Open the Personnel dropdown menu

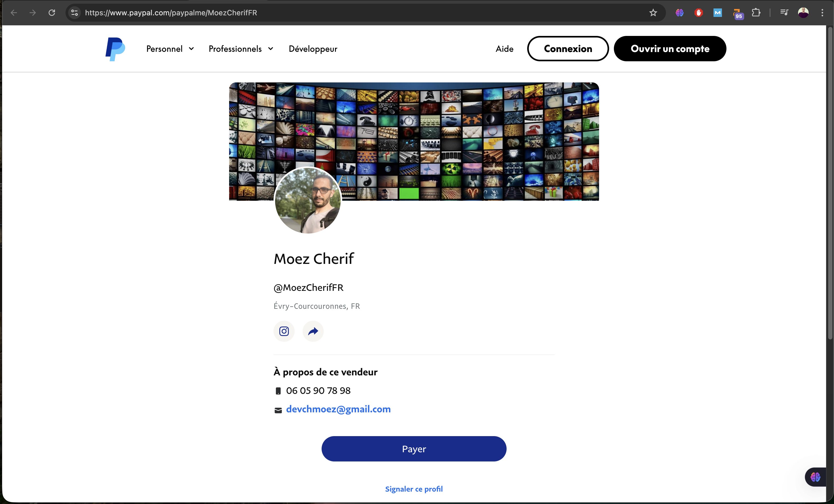(170, 49)
